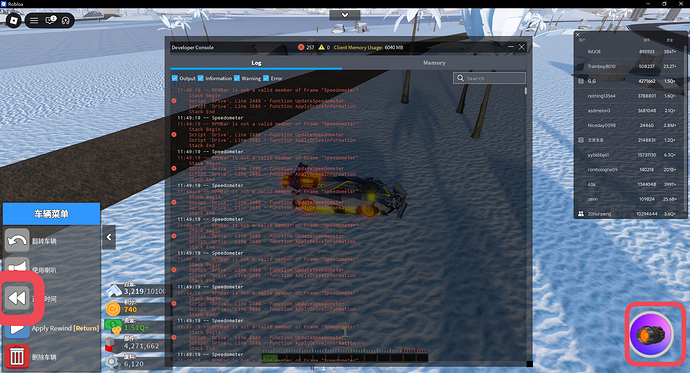The image size is (690, 373).
Task: Close the Developer Console
Action: coord(521,47)
